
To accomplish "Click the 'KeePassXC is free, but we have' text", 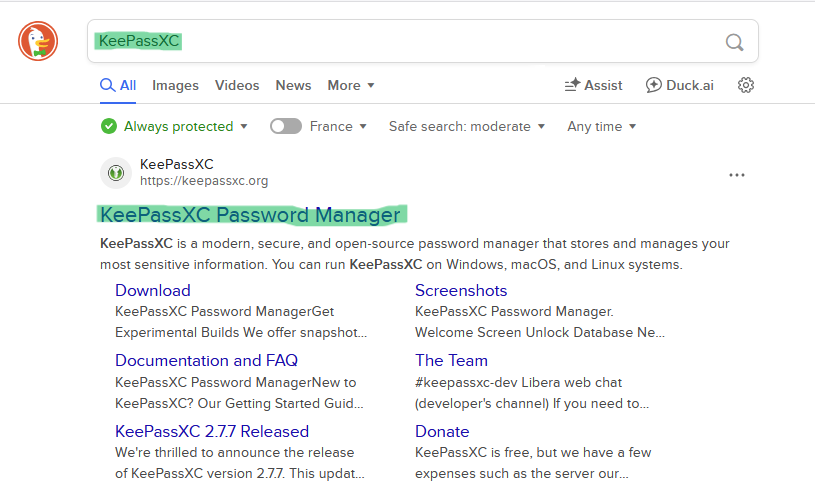I will (520, 452).
